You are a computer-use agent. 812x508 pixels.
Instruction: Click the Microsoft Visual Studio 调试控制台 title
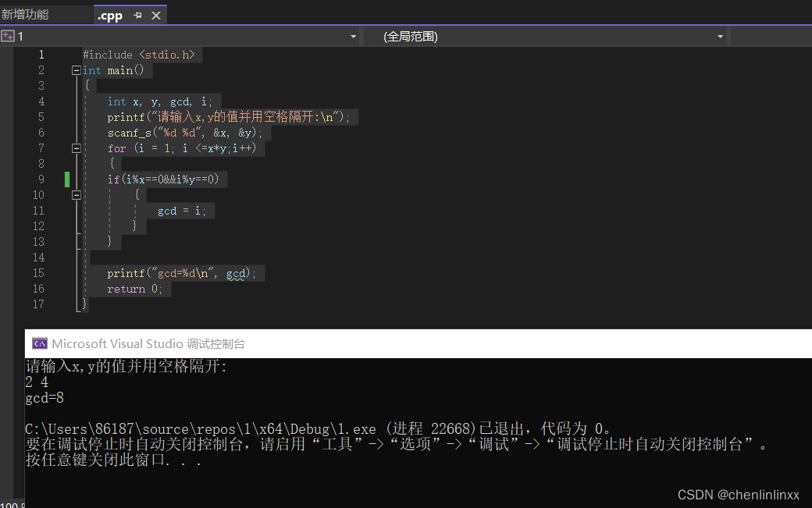148,344
